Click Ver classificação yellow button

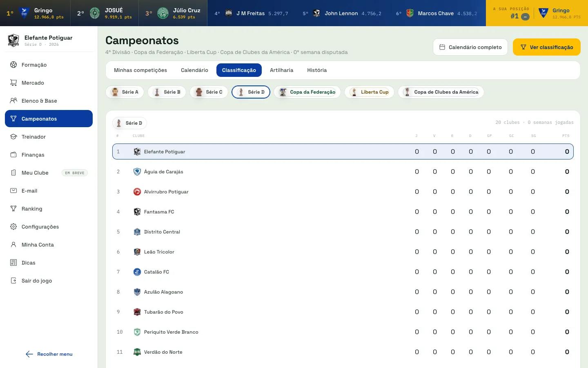click(x=547, y=47)
